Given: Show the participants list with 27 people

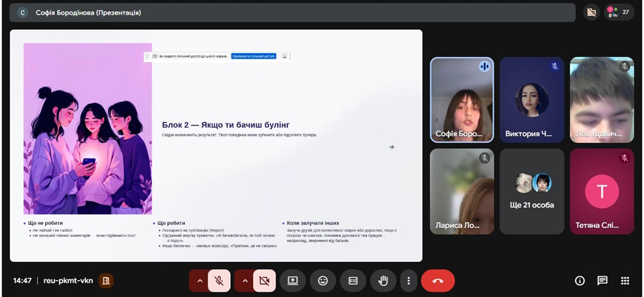Looking at the screenshot, I should (618, 12).
